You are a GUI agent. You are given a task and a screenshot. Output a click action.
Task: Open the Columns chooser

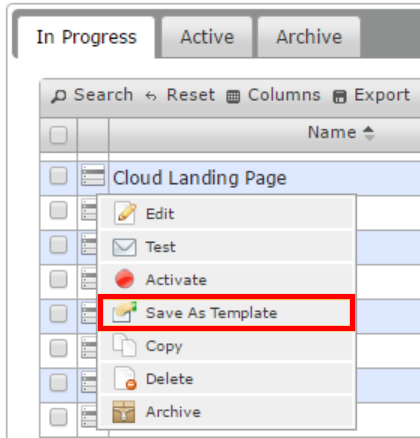pos(273,95)
